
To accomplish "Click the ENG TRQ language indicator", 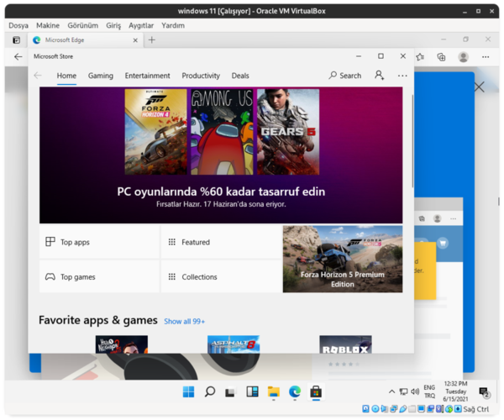I will pos(429,391).
